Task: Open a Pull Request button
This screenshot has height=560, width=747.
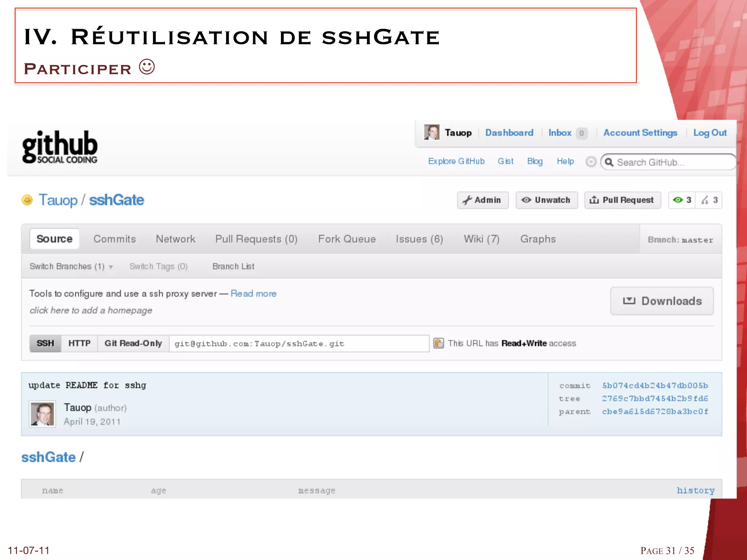Action: click(x=622, y=200)
